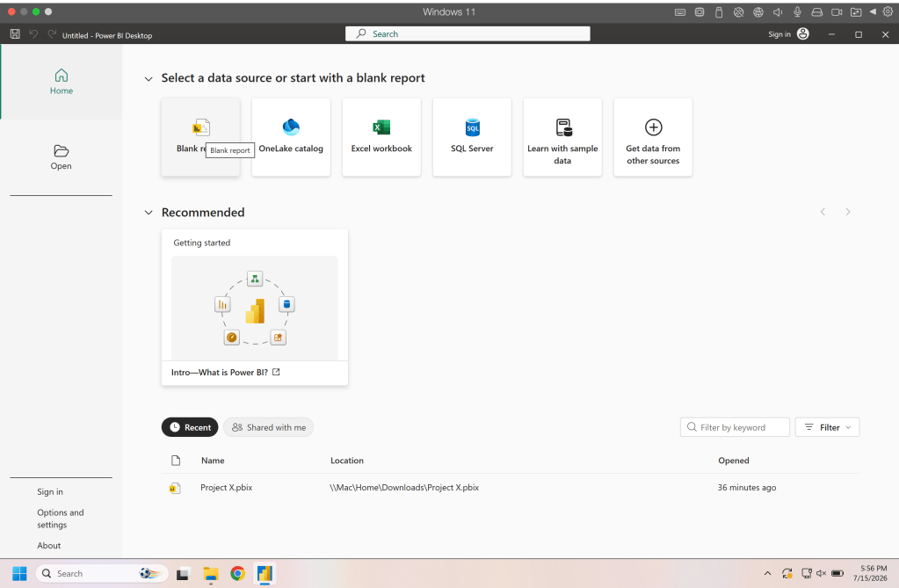
Task: Click the Recommended previous arrow
Action: pos(823,212)
